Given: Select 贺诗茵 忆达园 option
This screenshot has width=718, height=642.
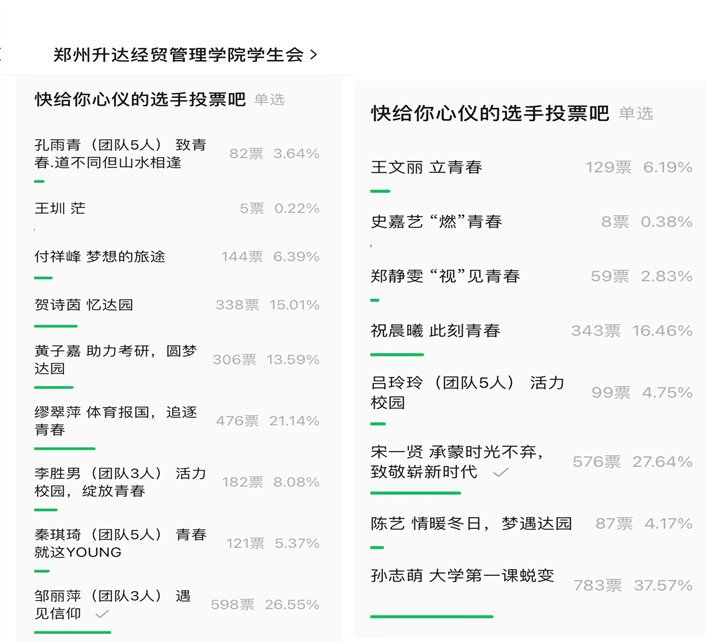Looking at the screenshot, I should click(x=84, y=305).
